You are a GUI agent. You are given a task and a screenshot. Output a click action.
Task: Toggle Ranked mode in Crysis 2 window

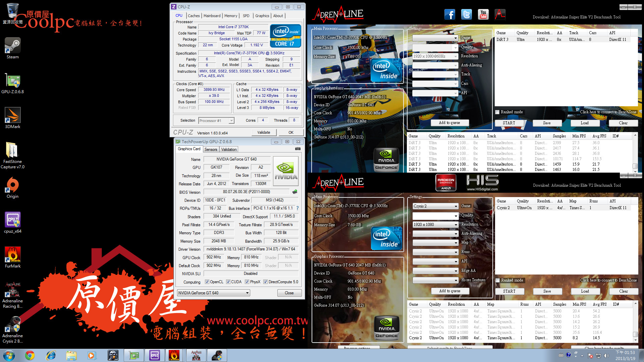click(x=498, y=280)
